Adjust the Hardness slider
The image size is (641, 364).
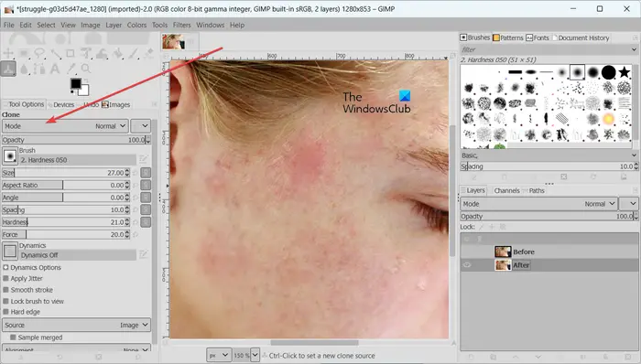[65, 222]
